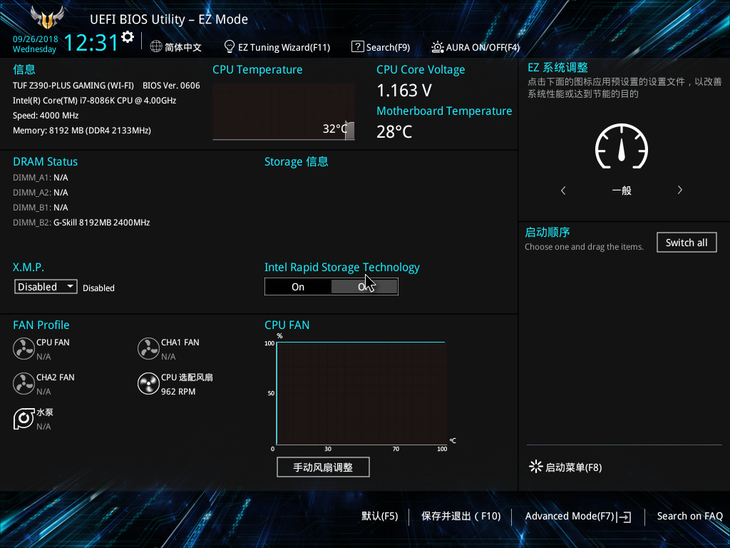This screenshot has width=730, height=548.
Task: Click the CPU FAN curve graph
Action: coord(361,393)
